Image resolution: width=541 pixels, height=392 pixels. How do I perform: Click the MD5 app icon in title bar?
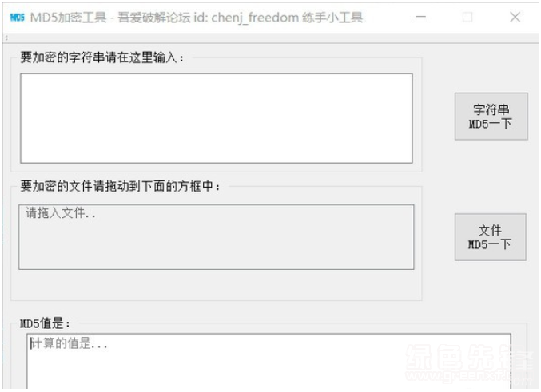coord(18,17)
